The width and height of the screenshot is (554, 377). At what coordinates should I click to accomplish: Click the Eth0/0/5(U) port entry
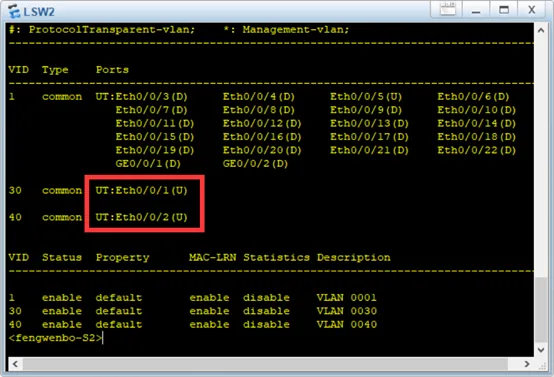tap(366, 96)
